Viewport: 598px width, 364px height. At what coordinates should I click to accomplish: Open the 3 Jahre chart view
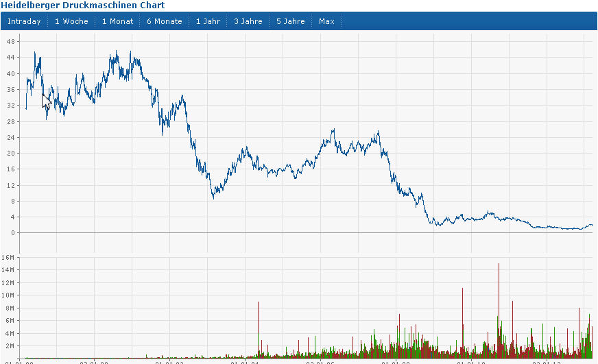(x=248, y=21)
